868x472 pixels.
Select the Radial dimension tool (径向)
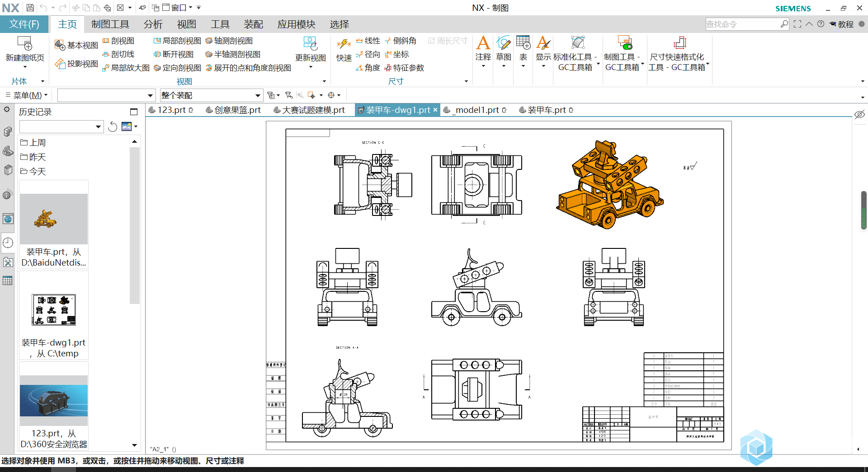(x=368, y=54)
